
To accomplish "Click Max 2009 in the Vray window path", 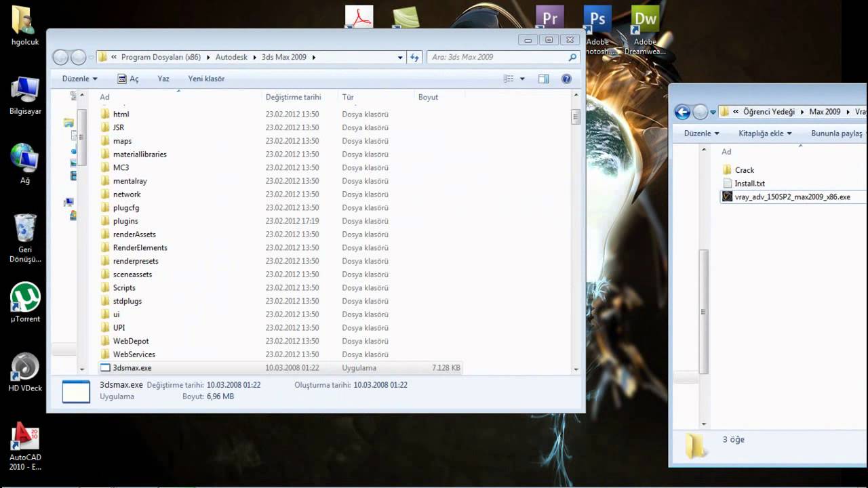I will (x=825, y=112).
